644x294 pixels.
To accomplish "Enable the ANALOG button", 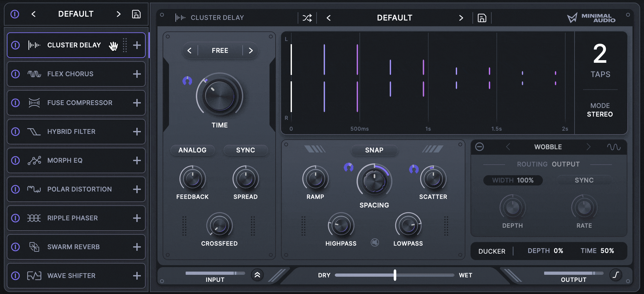I will [x=192, y=150].
